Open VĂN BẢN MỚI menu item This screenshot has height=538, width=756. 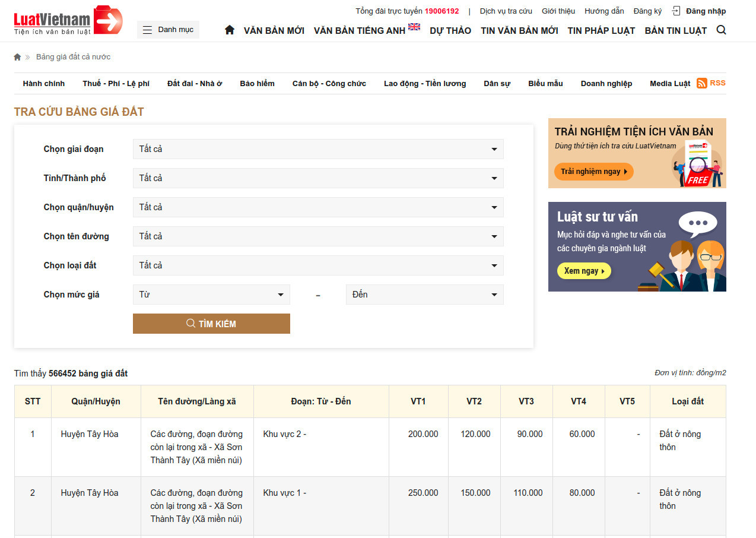pos(274,30)
